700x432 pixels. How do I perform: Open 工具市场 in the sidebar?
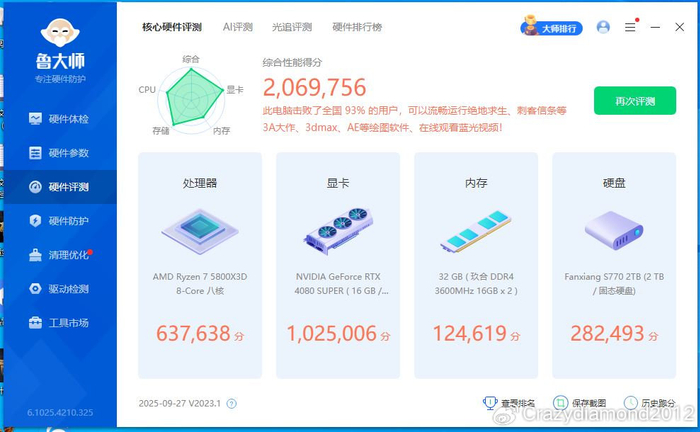coord(59,323)
